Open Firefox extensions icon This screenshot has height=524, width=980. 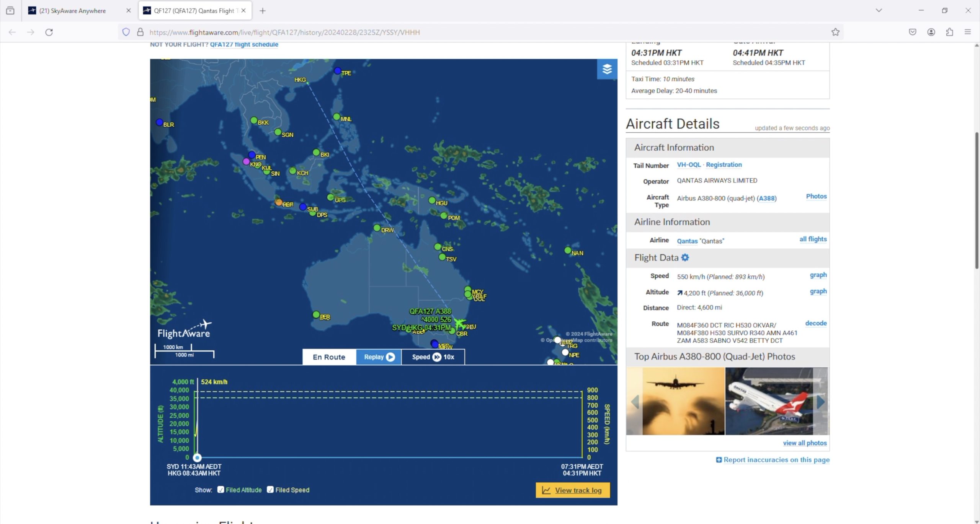(949, 32)
